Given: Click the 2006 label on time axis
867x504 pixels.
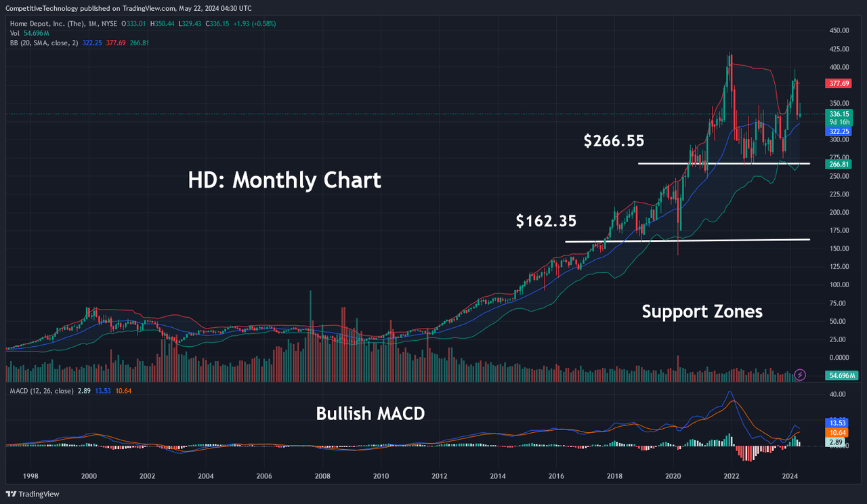Looking at the screenshot, I should 264,476.
